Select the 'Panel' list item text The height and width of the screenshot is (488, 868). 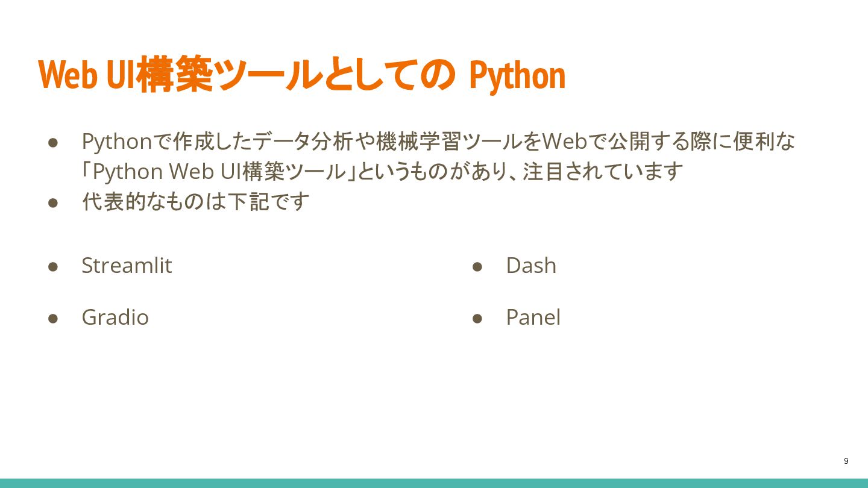533,318
